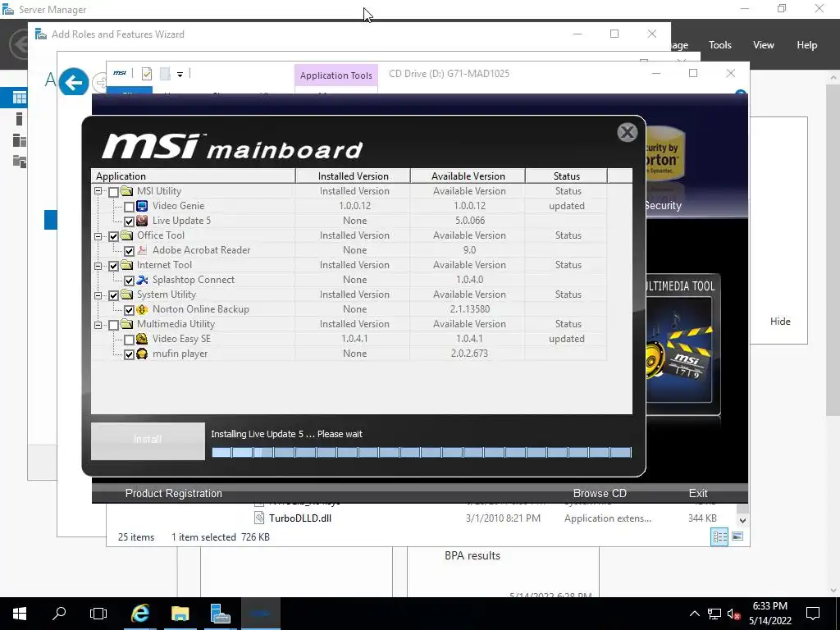Open the View menu in Server Manager
840x630 pixels.
coord(764,45)
